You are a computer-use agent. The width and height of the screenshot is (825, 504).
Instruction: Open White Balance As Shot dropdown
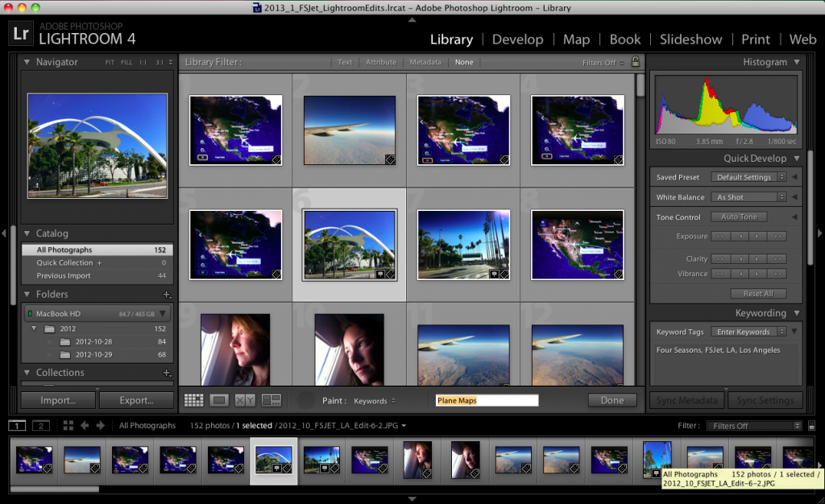coord(748,197)
